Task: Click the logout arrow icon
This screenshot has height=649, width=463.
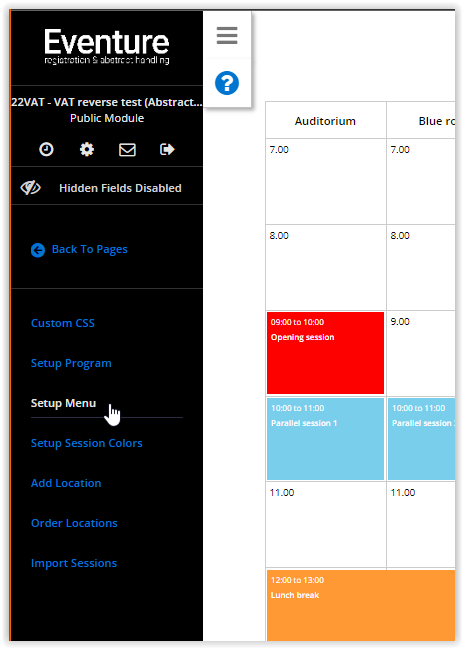Action: pyautogui.click(x=167, y=149)
